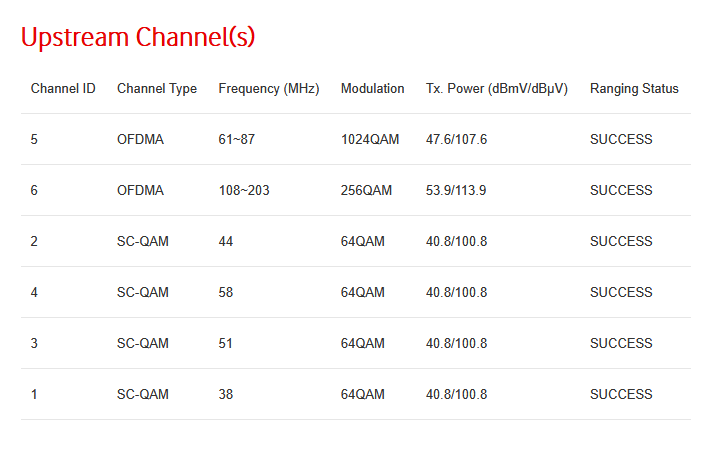The image size is (727, 464).
Task: Select channel ID 2 cell
Action: [x=35, y=242]
